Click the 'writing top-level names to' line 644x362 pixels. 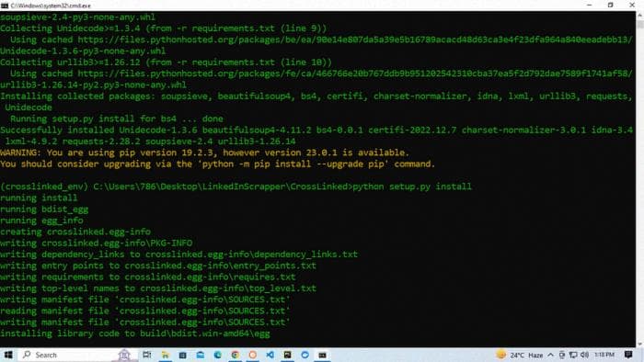158,288
